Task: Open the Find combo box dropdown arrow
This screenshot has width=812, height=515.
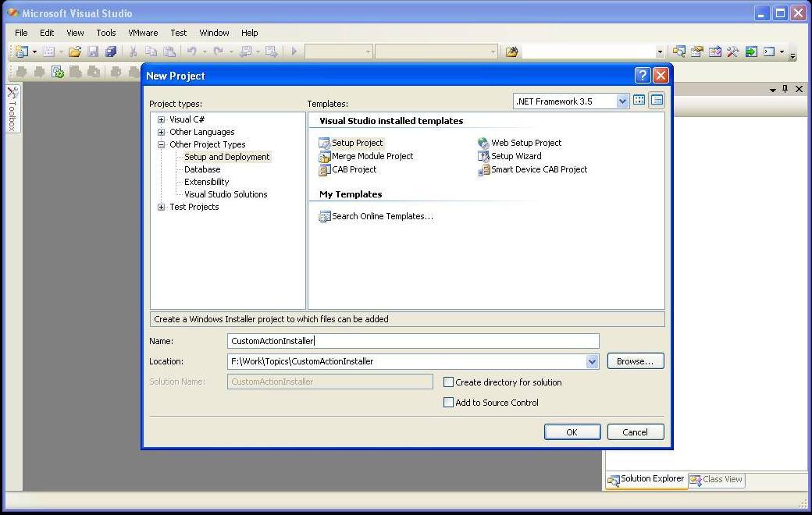Action: [659, 51]
